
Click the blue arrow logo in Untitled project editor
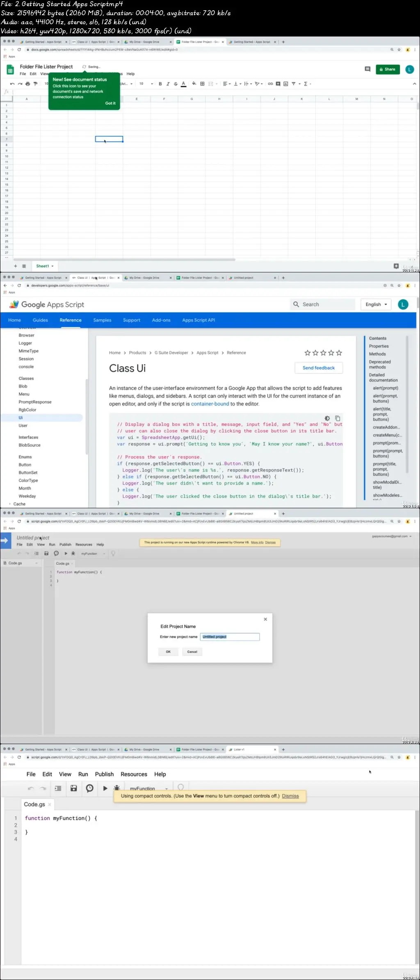point(5,541)
